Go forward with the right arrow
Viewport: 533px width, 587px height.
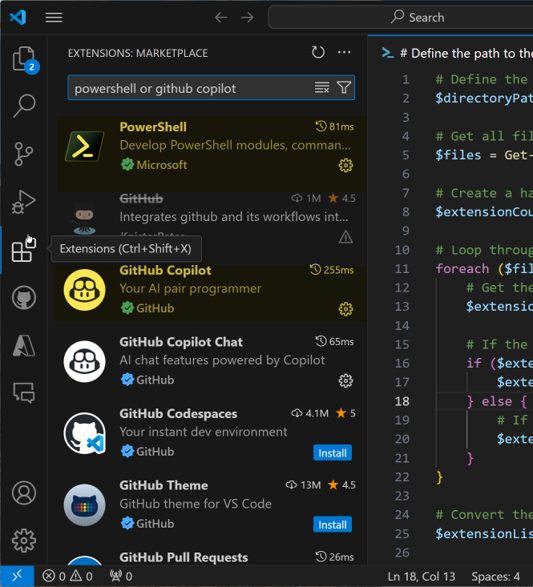[x=247, y=17]
